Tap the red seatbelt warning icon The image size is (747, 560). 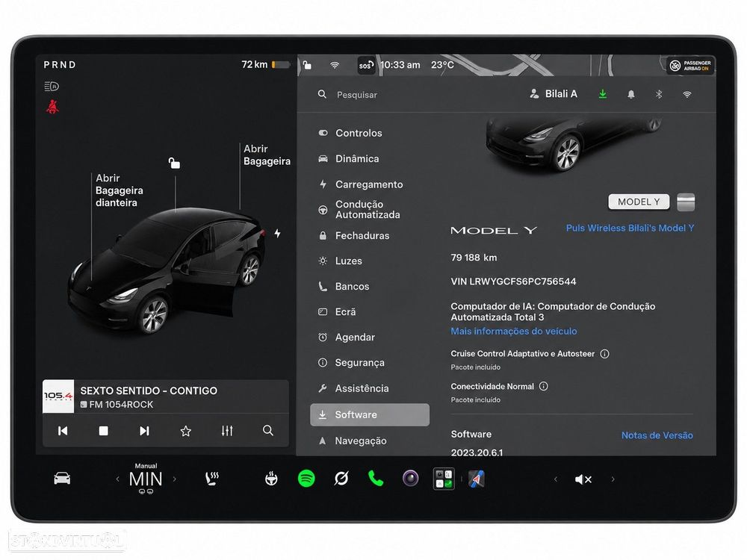(x=52, y=107)
